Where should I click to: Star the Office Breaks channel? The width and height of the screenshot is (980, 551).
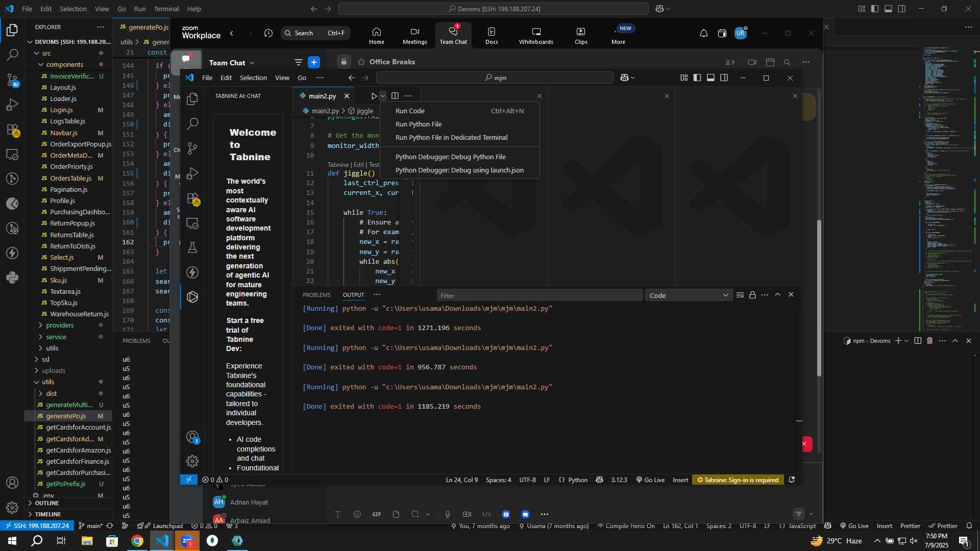pyautogui.click(x=361, y=62)
